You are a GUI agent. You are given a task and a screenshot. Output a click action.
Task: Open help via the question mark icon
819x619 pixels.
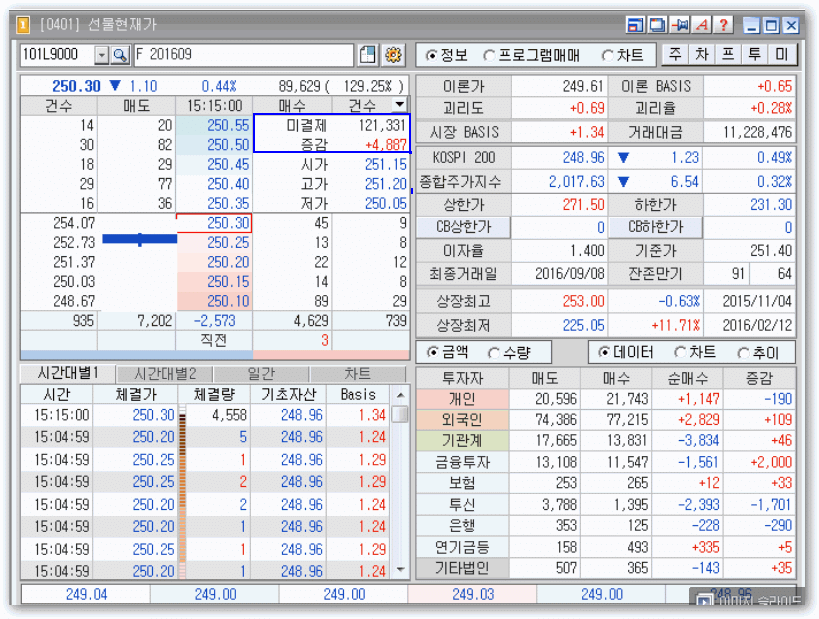pyautogui.click(x=724, y=24)
